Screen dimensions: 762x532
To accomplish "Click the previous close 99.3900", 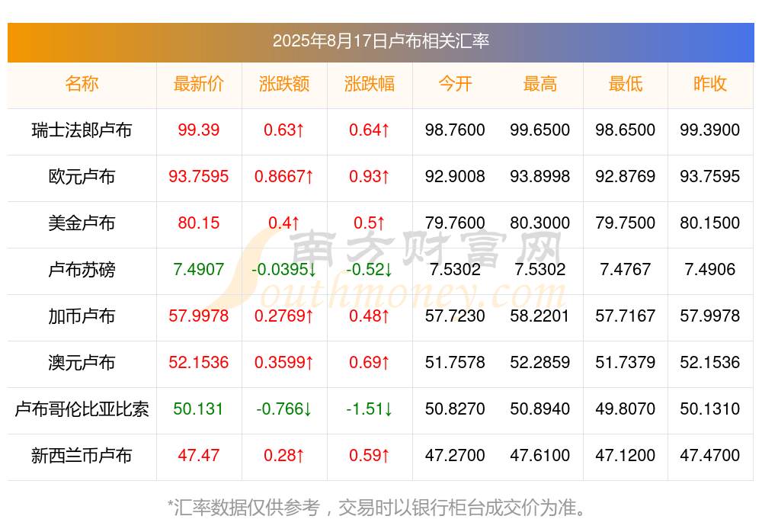I will (x=710, y=130).
